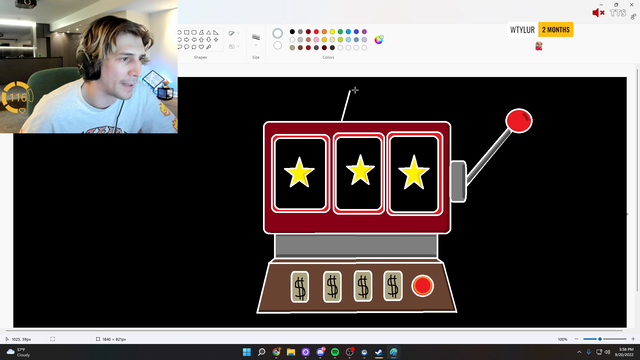The image size is (640, 360).
Task: Expand the system tray hidden icons chevron
Action: (x=579, y=352)
